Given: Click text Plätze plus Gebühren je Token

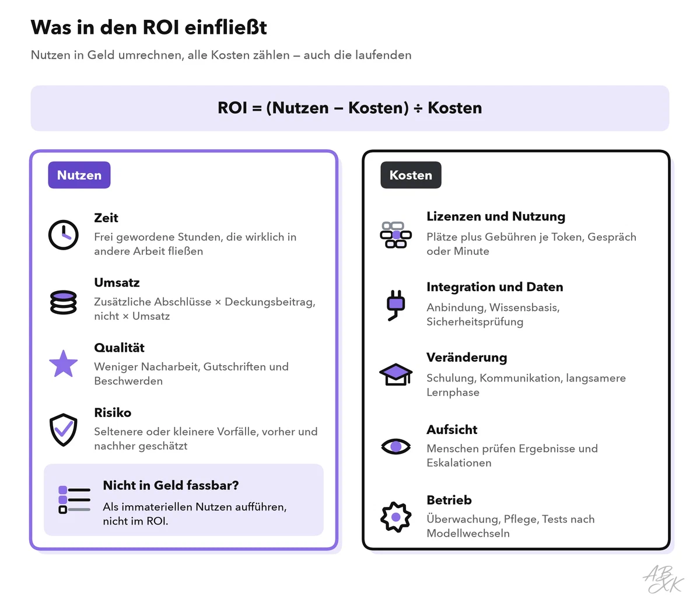Looking at the screenshot, I should tap(531, 244).
